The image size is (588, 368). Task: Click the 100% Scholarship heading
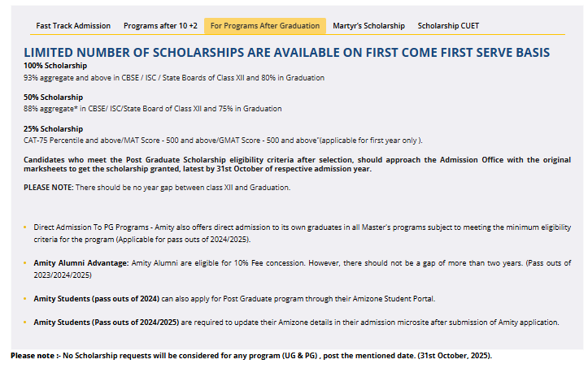pos(54,66)
